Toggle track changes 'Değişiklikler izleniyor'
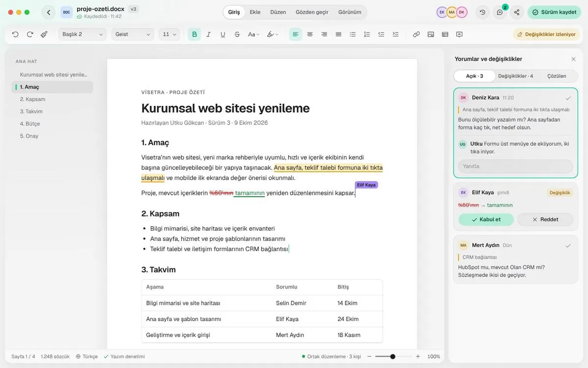 click(x=546, y=34)
